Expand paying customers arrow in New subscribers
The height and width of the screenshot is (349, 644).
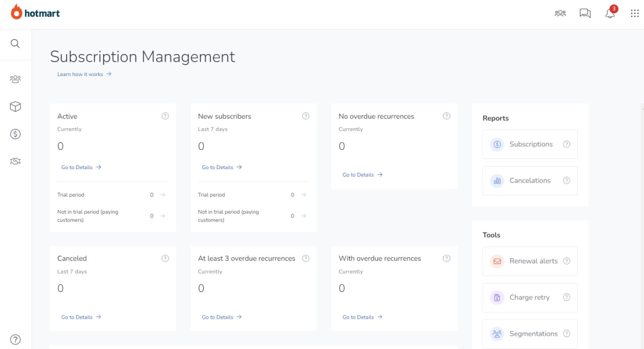click(304, 216)
